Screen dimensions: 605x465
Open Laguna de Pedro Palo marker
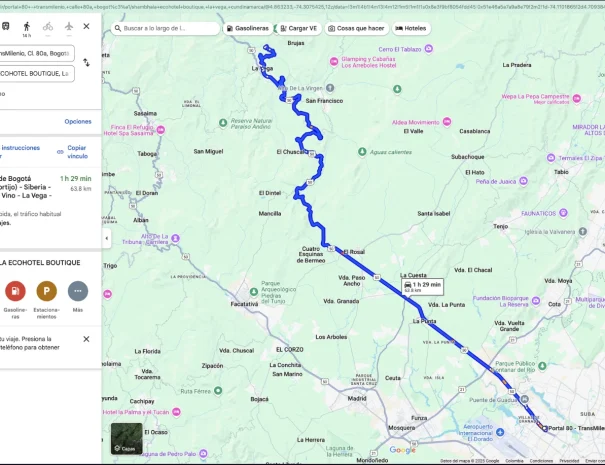(x=203, y=454)
